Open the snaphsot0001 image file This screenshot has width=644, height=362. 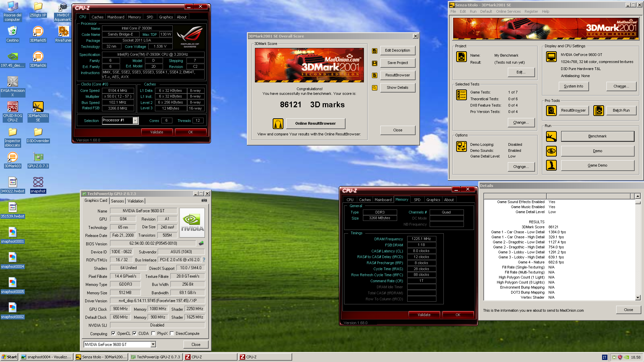coord(12,235)
